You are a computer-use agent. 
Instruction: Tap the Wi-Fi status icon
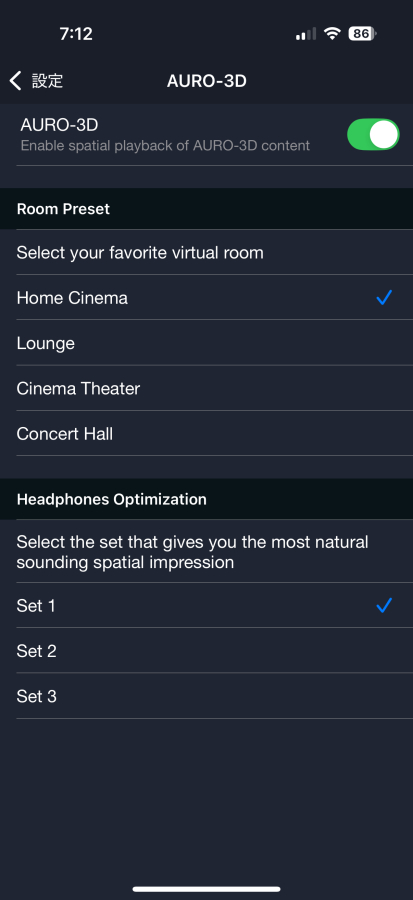click(332, 34)
